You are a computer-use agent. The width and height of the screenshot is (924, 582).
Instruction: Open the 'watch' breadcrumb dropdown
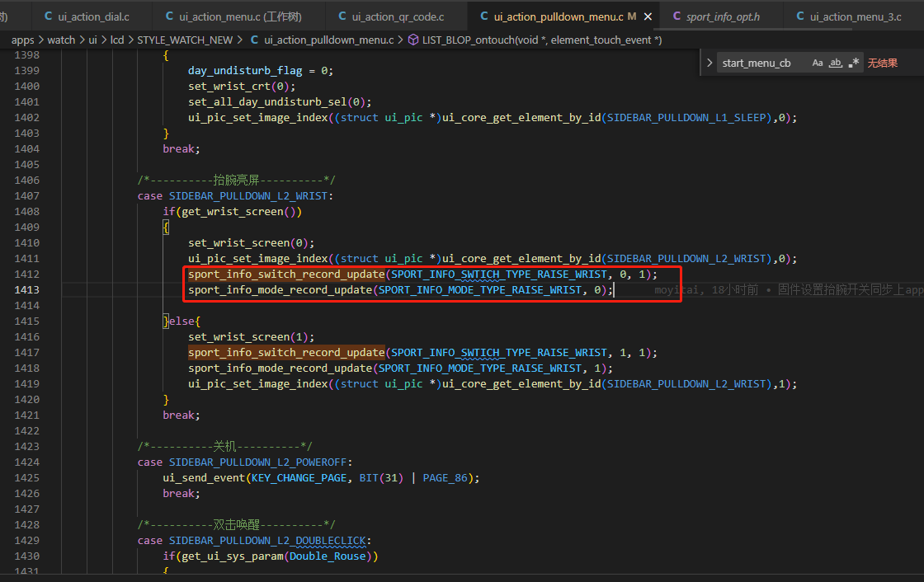pos(61,40)
